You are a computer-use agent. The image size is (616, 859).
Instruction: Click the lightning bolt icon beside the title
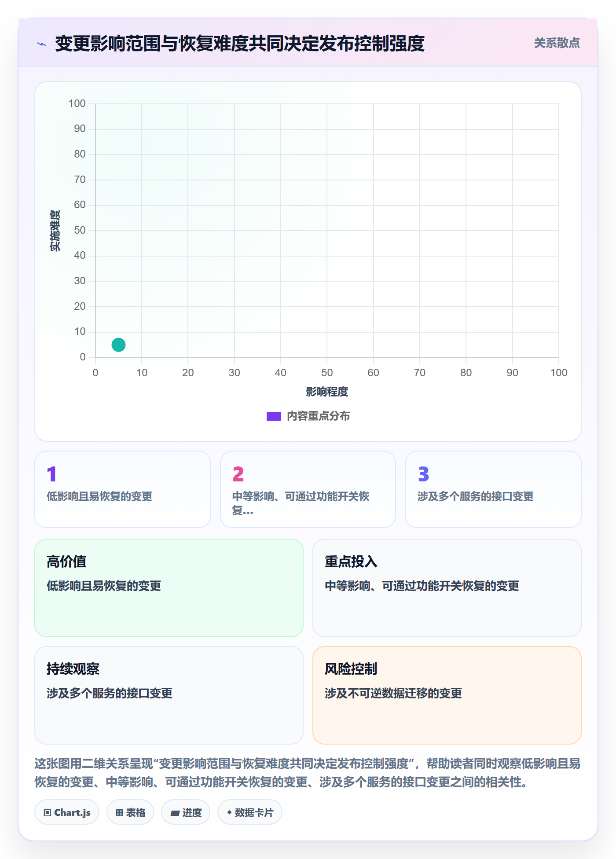42,44
